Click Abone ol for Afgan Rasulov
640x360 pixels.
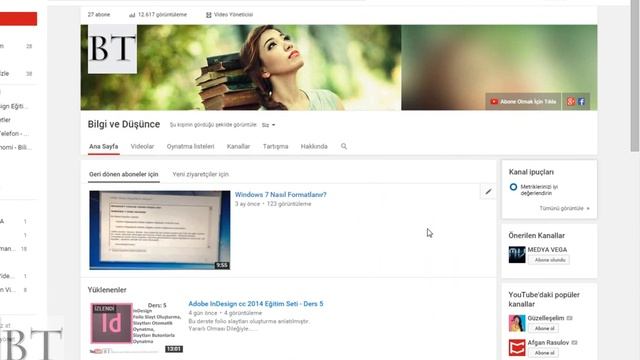pyautogui.click(x=544, y=353)
